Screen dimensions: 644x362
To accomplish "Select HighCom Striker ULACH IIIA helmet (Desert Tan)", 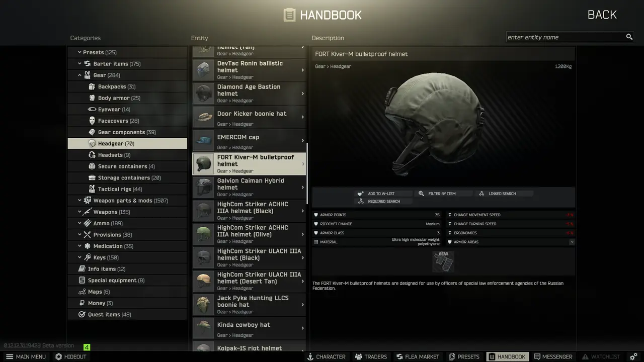I will 249,281.
